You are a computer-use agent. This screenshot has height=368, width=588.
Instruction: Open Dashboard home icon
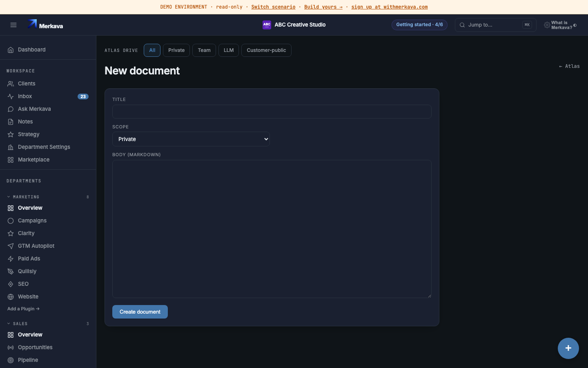coord(11,50)
